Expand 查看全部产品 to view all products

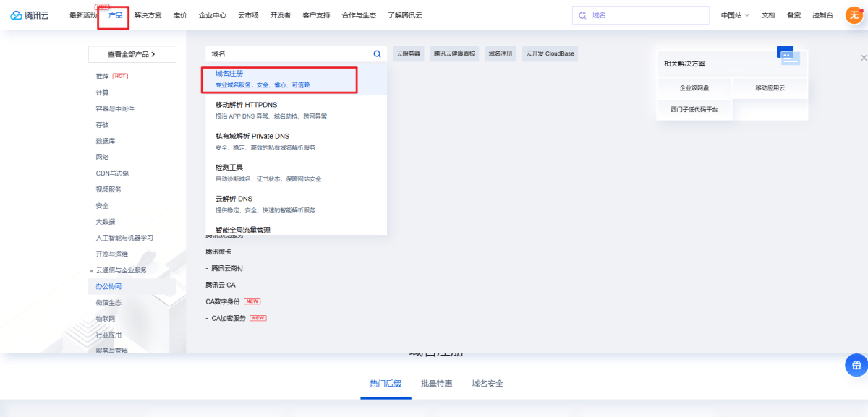pyautogui.click(x=132, y=54)
